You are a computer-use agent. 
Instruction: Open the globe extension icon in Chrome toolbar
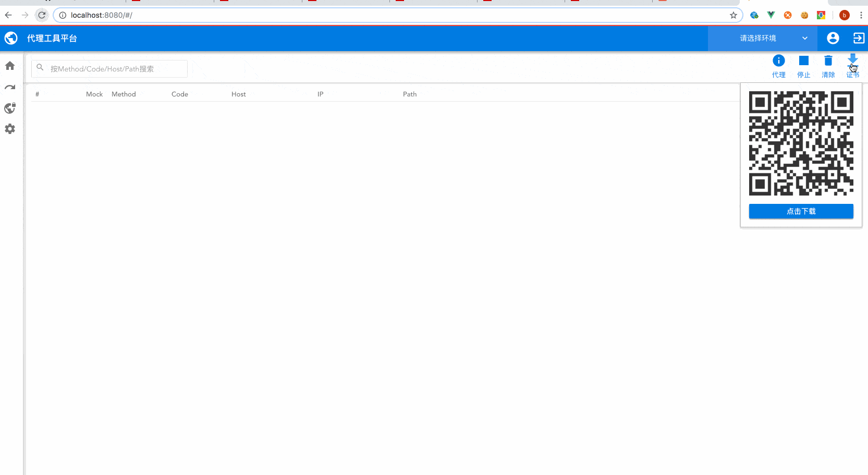click(754, 15)
